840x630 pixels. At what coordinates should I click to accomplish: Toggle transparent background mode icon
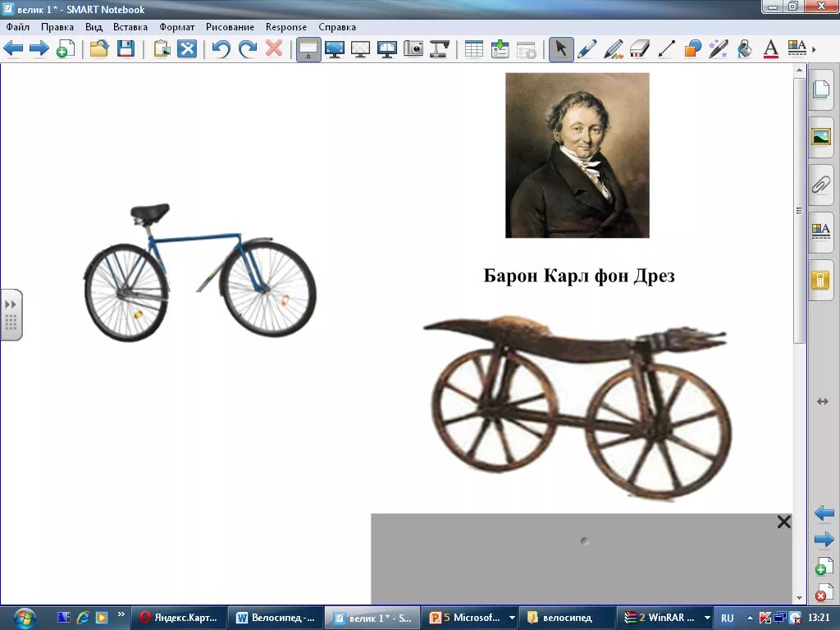click(x=361, y=49)
